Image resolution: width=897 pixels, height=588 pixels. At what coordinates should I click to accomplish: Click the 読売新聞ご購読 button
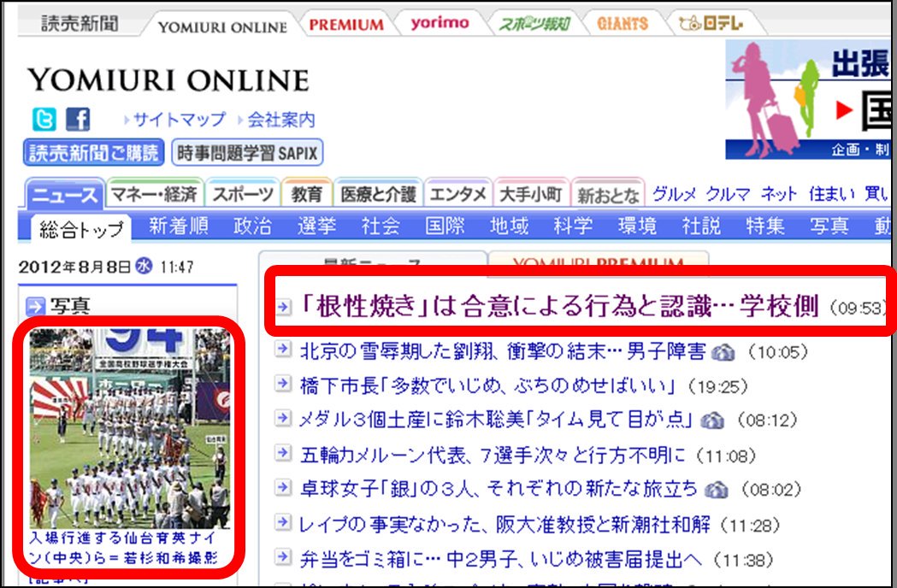pyautogui.click(x=94, y=153)
